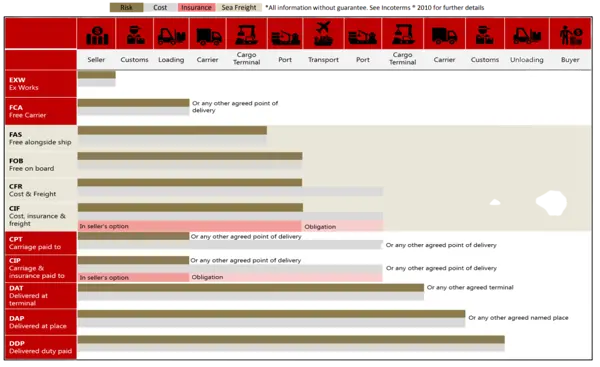Viewport: 600px width, 367px height.
Task: Click the grey cost bar in the DAP row
Action: coord(271,323)
